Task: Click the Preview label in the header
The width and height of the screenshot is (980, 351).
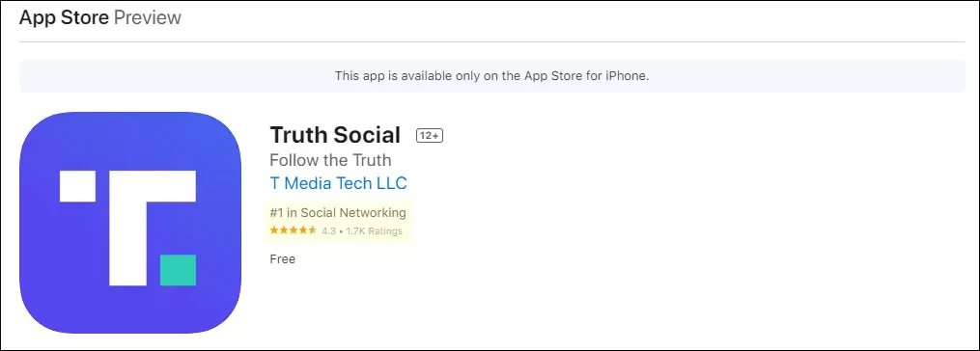Action: (x=148, y=17)
